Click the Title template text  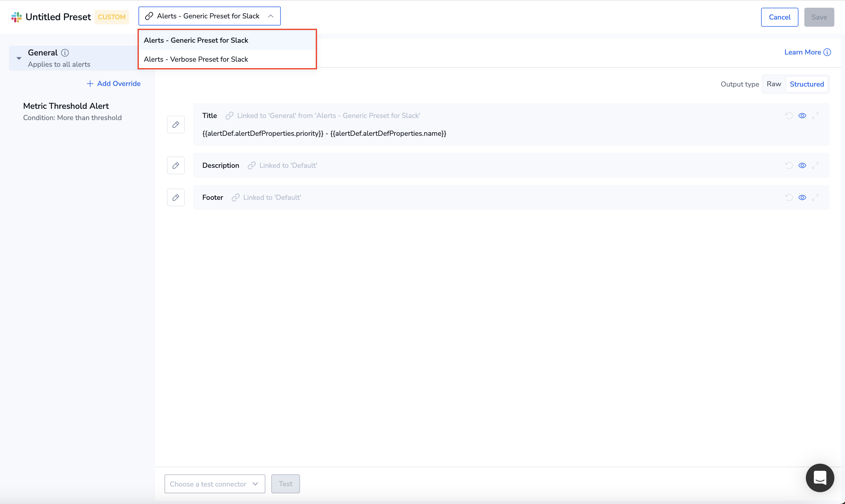tap(324, 133)
